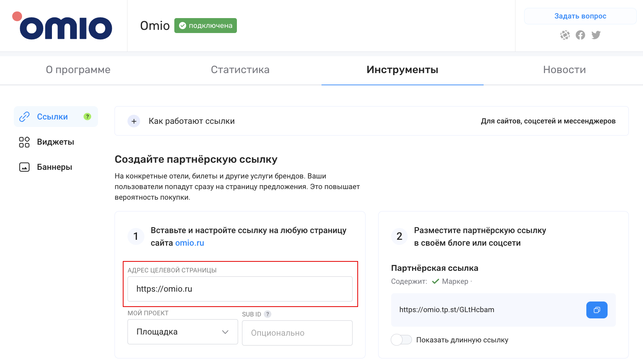Click the Виджеты grid icon
The image size is (643, 364).
tap(24, 142)
